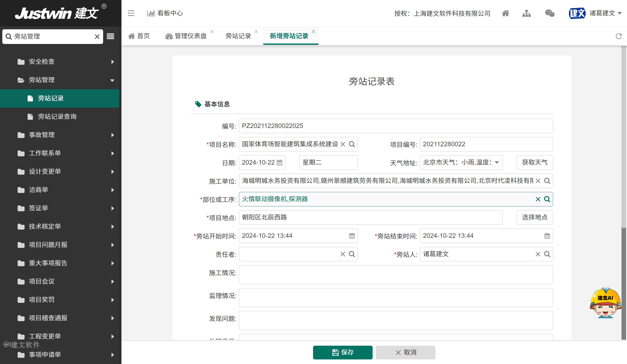This screenshot has height=364, width=627.
Task: Click the 星期二 weekday field
Action: (328, 163)
